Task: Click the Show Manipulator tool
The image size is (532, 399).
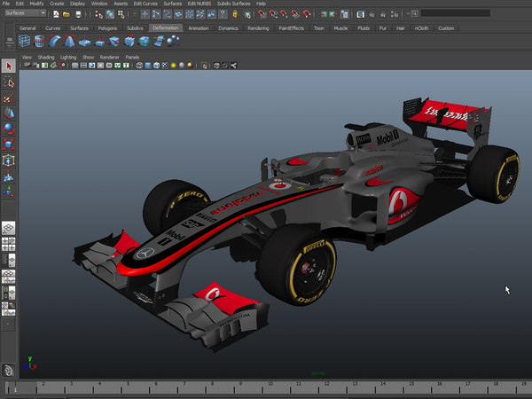Action: (x=9, y=192)
